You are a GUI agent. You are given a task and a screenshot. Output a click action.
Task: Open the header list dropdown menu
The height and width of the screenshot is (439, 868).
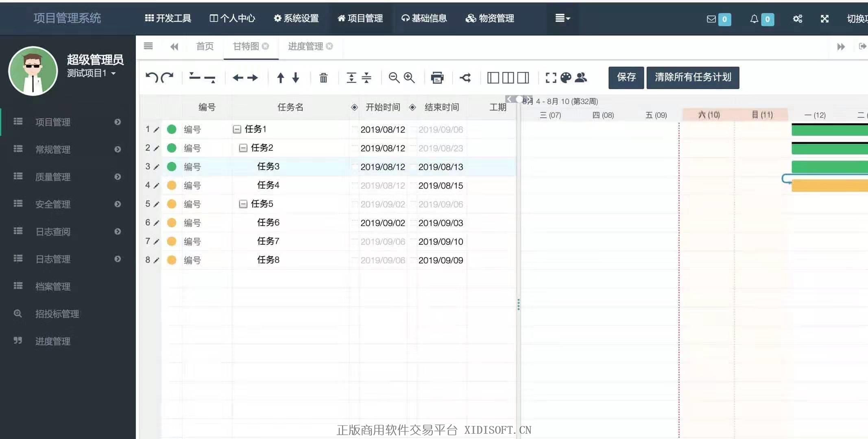click(x=563, y=18)
